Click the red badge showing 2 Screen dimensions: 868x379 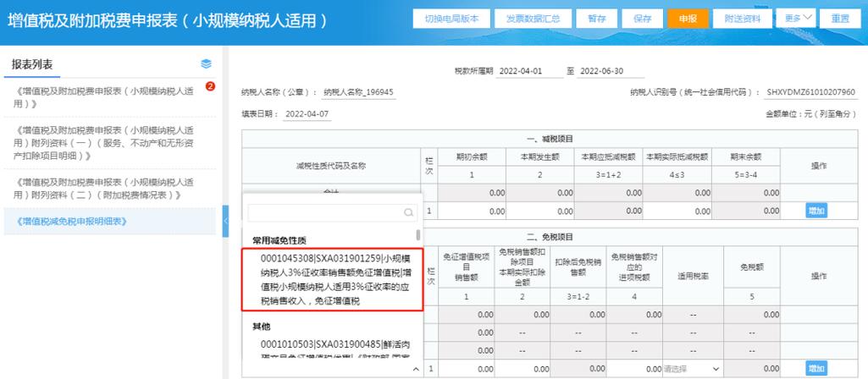[x=210, y=86]
